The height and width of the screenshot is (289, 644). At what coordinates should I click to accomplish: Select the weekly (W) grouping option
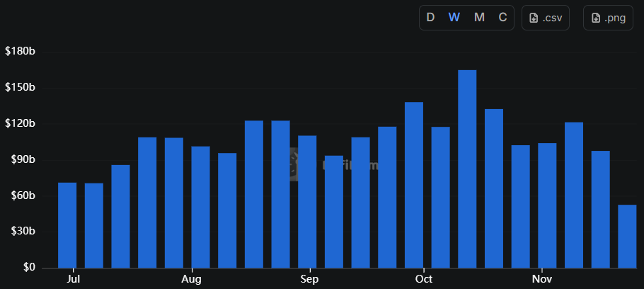[x=454, y=18]
